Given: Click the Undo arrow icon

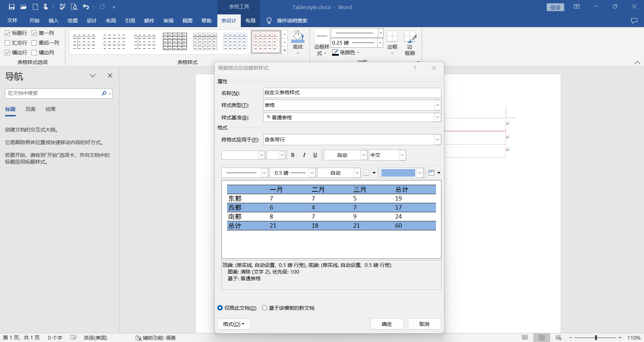Looking at the screenshot, I should pyautogui.click(x=86, y=7).
